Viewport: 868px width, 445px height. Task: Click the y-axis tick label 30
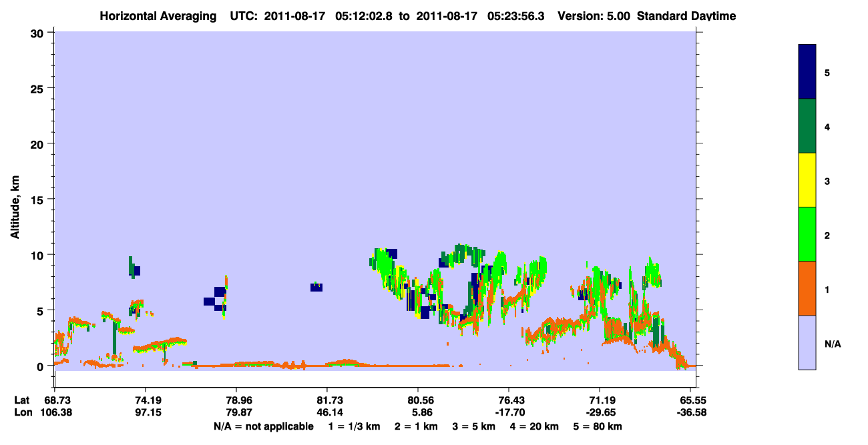pyautogui.click(x=38, y=33)
